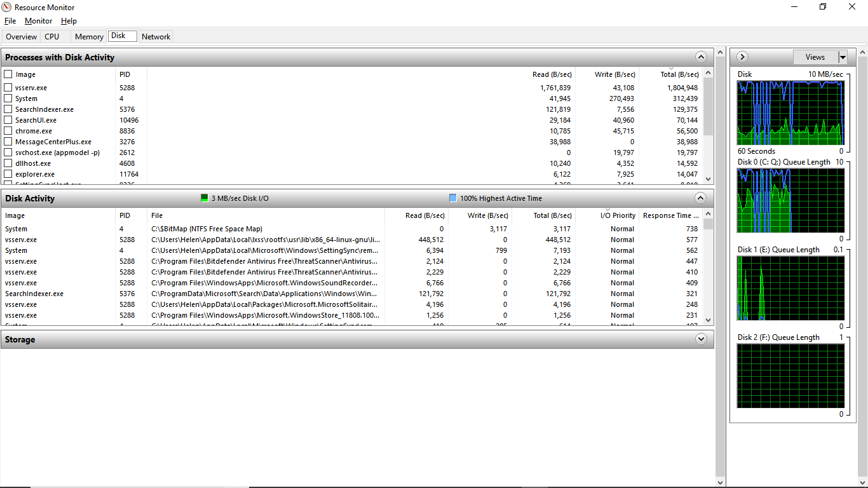
Task: Click the blue Highest Active Time legend square
Action: coord(452,198)
